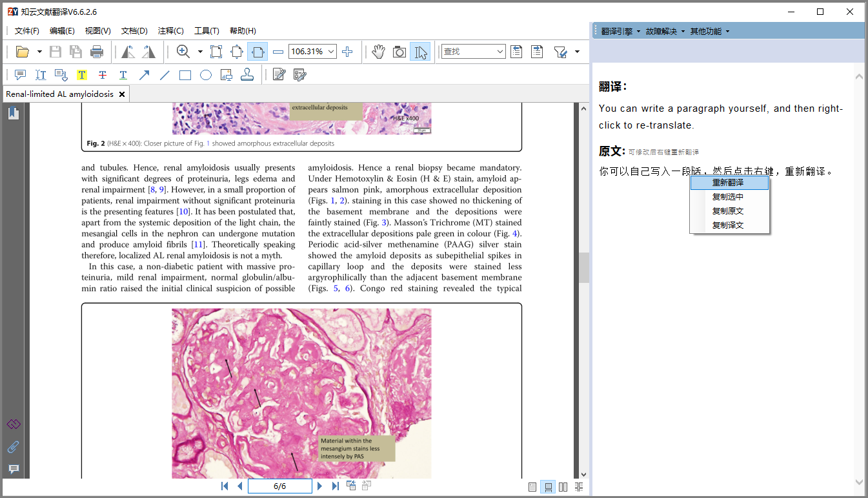Open the 故障解决 dropdown menu
The image size is (868, 498).
point(665,31)
